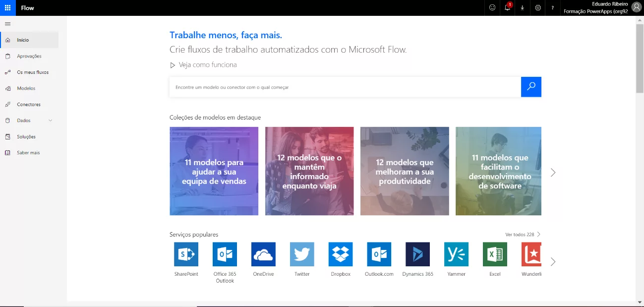This screenshot has width=644, height=307.
Task: Open the Outlook.com service icon
Action: click(x=379, y=254)
